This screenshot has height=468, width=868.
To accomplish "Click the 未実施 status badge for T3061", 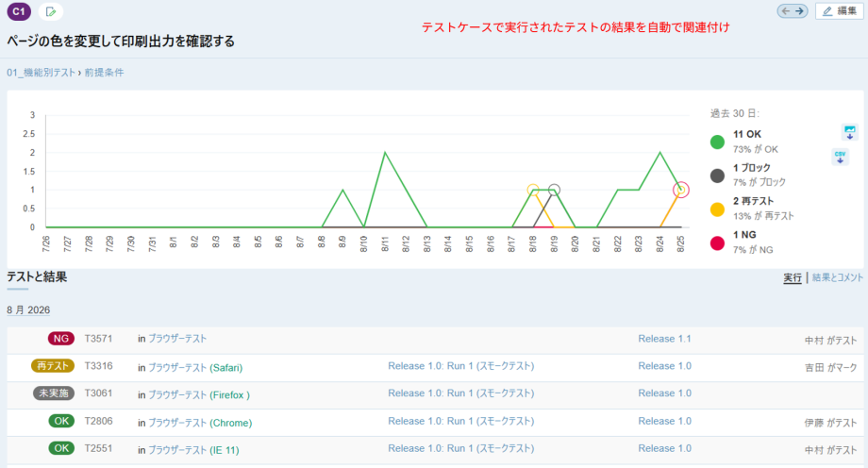I will point(54,393).
